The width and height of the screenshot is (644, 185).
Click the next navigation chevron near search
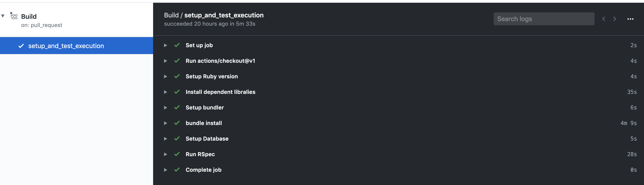(615, 19)
